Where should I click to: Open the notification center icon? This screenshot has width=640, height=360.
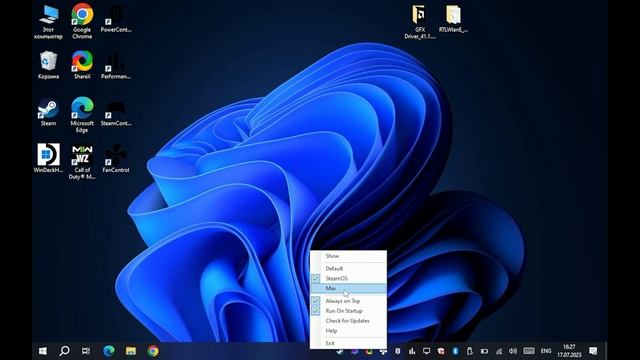pos(593,351)
